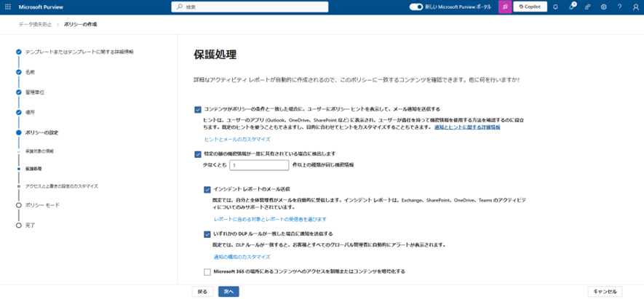Click the データ損失防止 breadcrumb

point(35,24)
